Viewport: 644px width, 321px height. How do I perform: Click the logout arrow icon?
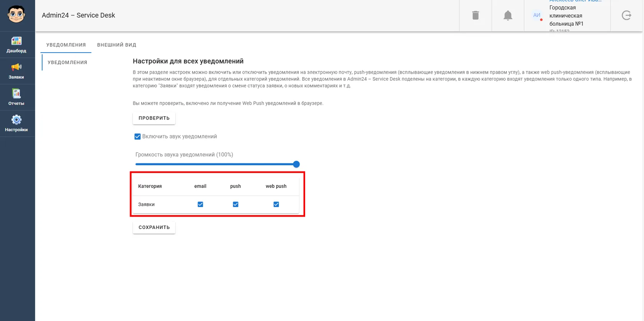click(x=626, y=15)
